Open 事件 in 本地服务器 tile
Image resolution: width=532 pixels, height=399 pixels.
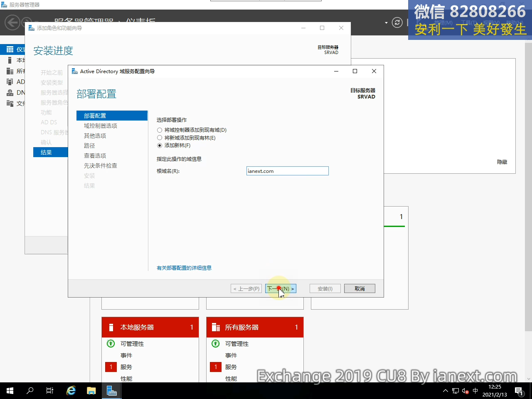(126, 355)
